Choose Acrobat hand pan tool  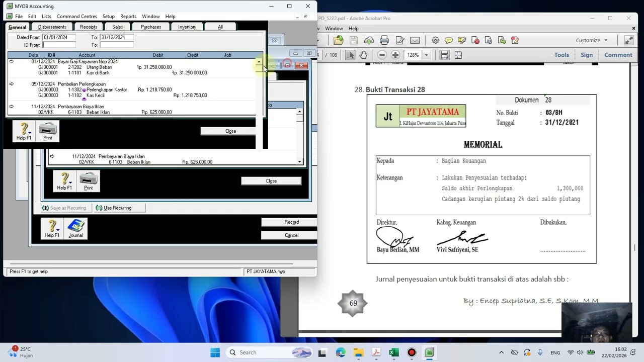click(x=363, y=55)
